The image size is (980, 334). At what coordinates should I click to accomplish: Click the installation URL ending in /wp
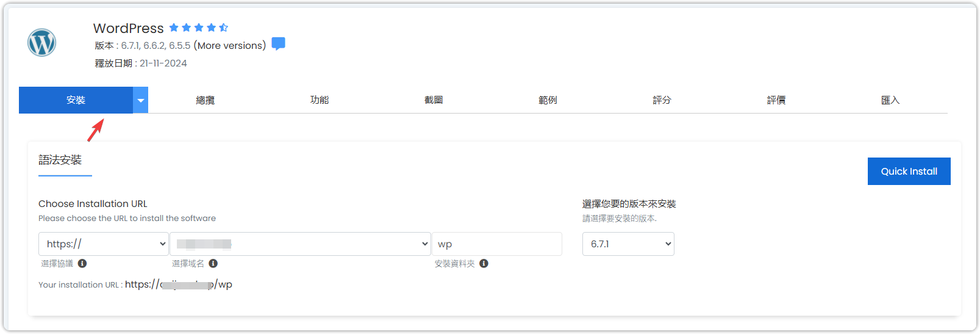point(179,285)
